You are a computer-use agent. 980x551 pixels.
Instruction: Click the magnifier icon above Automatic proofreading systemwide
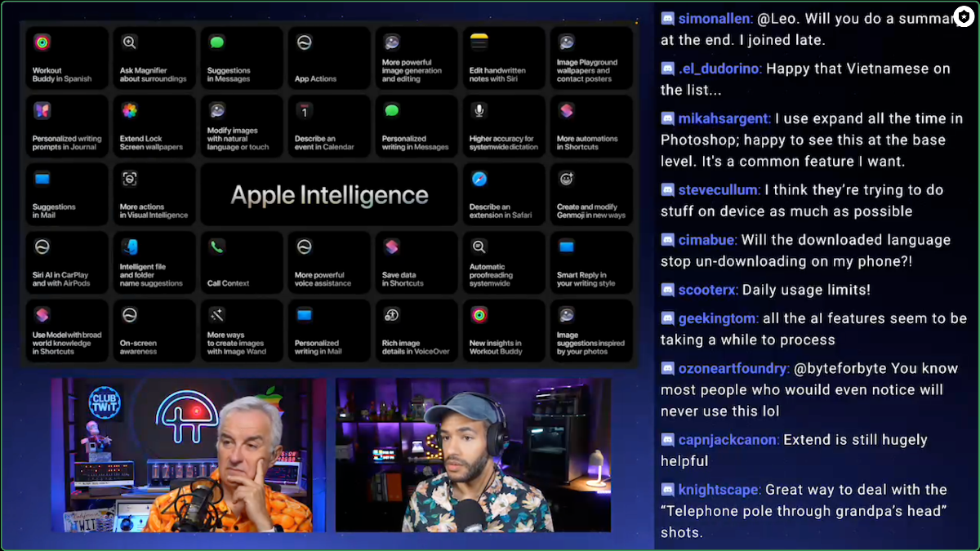point(479,247)
